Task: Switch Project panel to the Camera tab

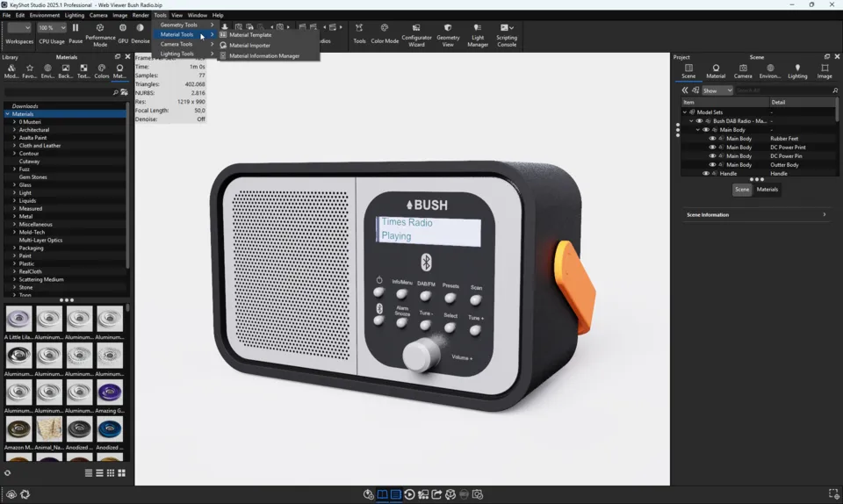Action: click(x=743, y=71)
